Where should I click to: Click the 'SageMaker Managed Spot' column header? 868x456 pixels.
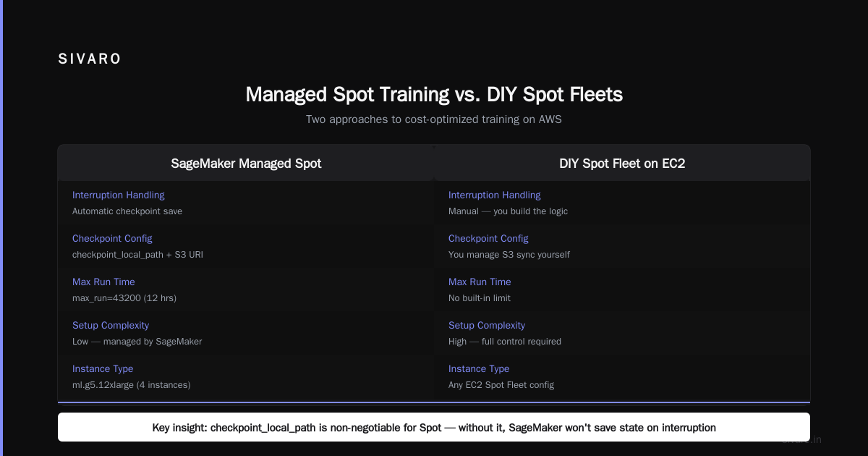click(x=246, y=164)
